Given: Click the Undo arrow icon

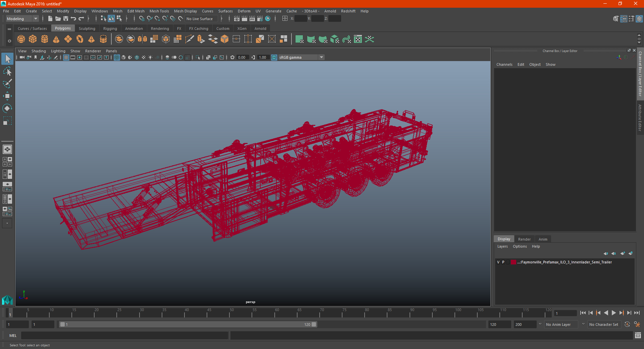Looking at the screenshot, I should (x=73, y=19).
